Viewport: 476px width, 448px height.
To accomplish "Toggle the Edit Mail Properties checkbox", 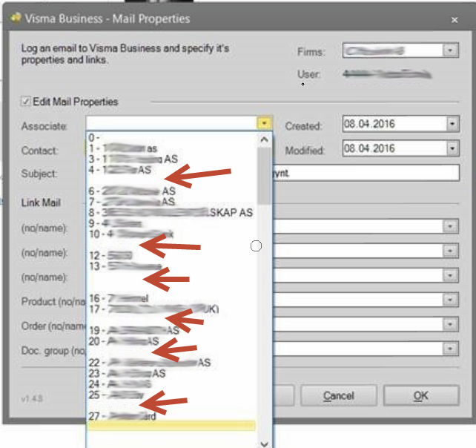I will click(x=25, y=101).
